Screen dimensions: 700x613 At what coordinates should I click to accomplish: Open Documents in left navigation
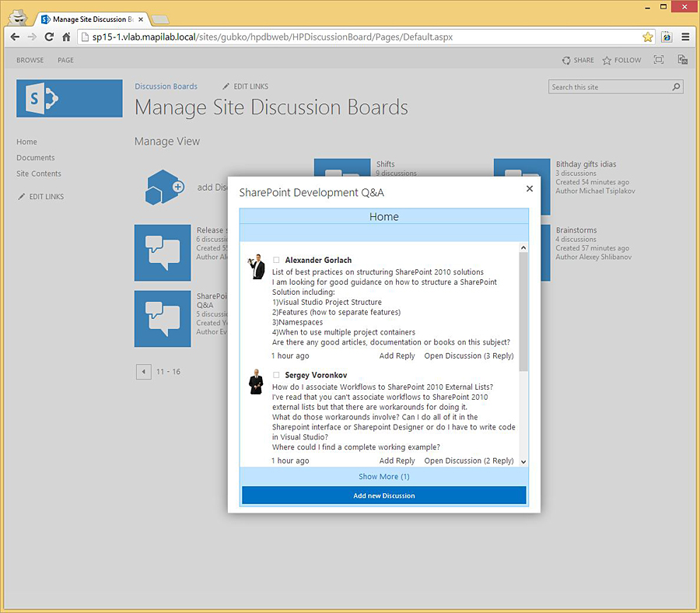pos(36,158)
